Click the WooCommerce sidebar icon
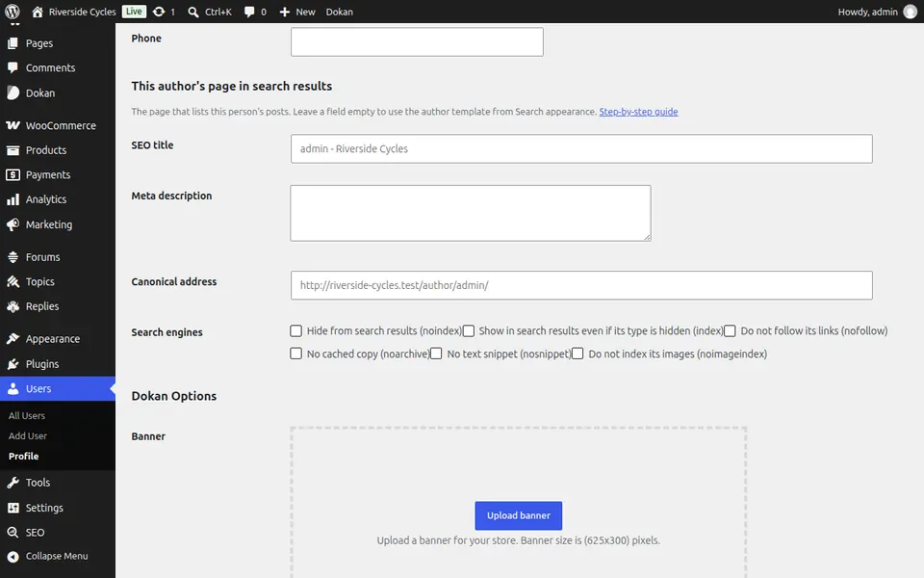 click(13, 125)
